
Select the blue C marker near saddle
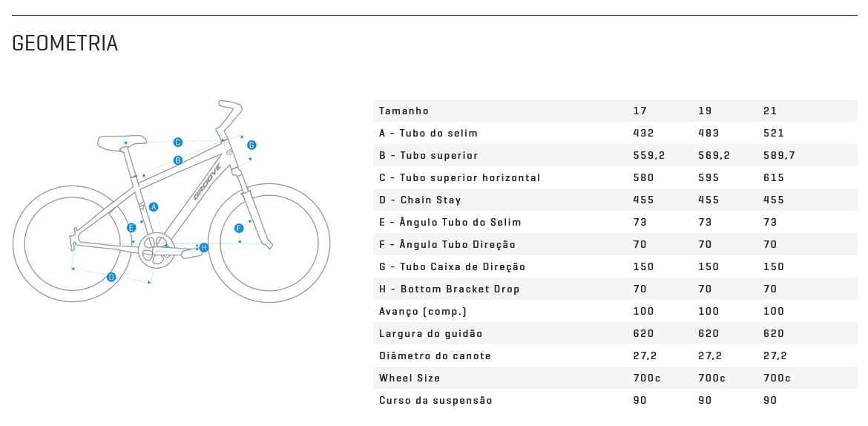(x=178, y=142)
